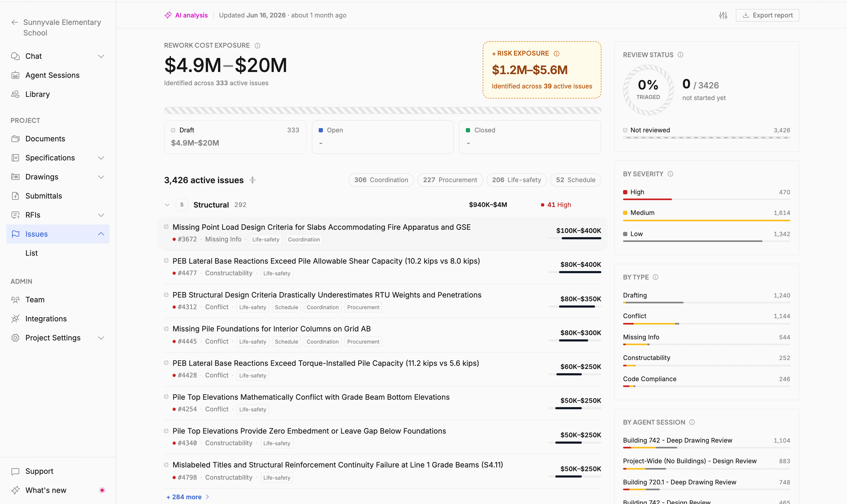The width and height of the screenshot is (847, 504).
Task: Click the RFIs sidebar icon
Action: tap(15, 215)
